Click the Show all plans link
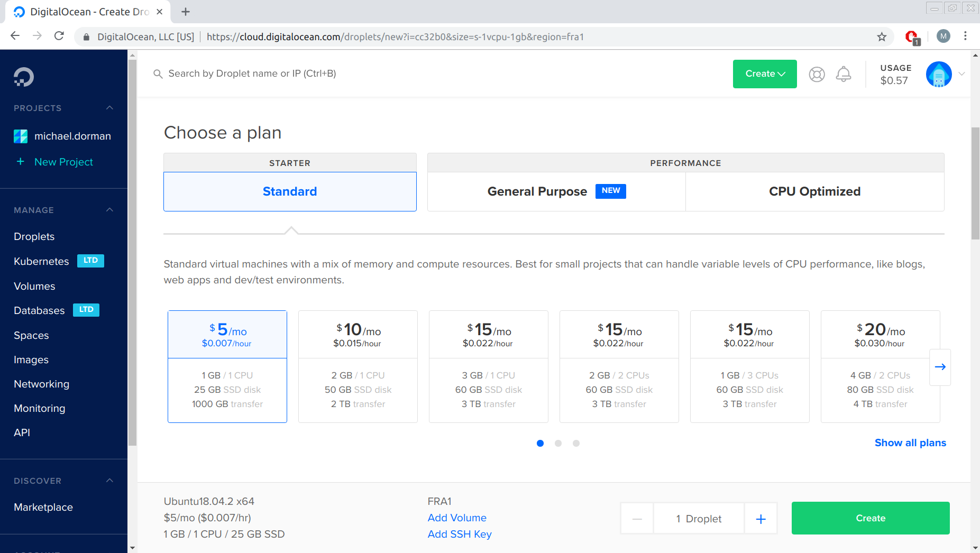Viewport: 980px width, 553px height. pos(910,443)
